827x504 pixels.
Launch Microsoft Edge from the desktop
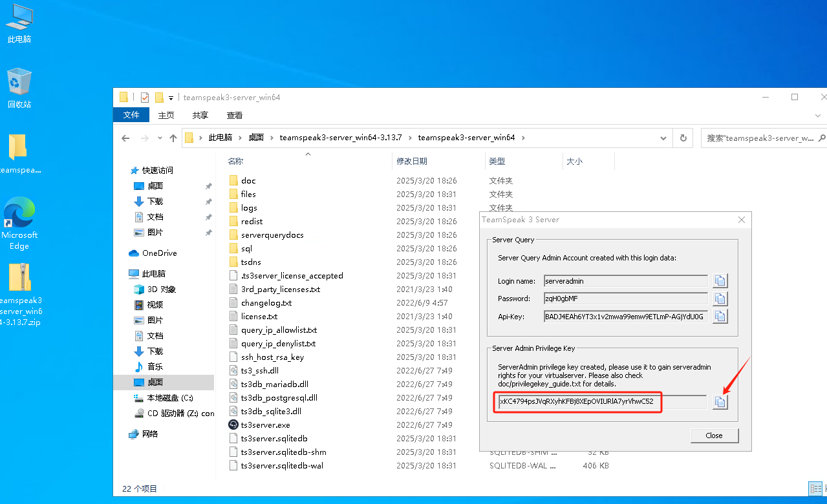[x=19, y=224]
